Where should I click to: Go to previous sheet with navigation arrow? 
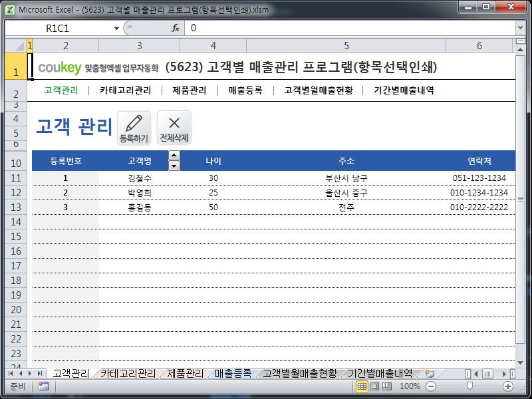pos(21,374)
